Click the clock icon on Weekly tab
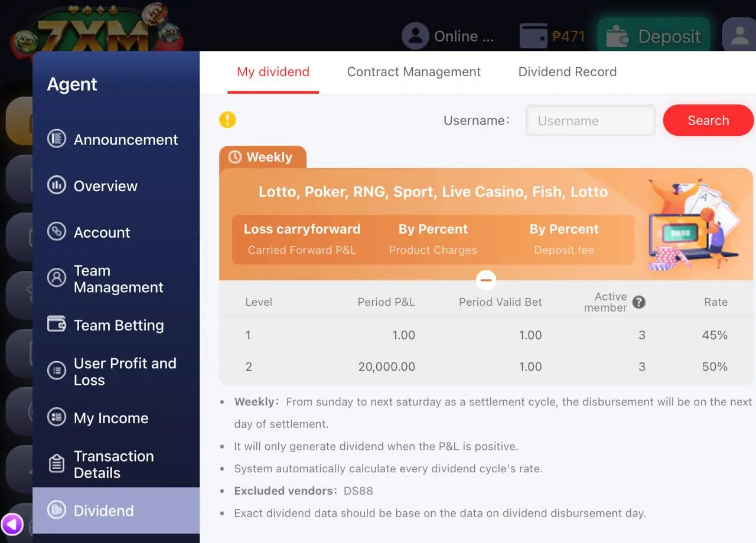Image resolution: width=756 pixels, height=543 pixels. pyautogui.click(x=235, y=157)
